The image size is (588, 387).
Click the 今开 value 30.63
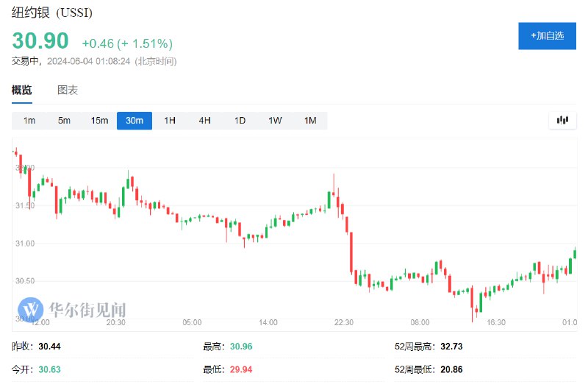pyautogui.click(x=49, y=369)
